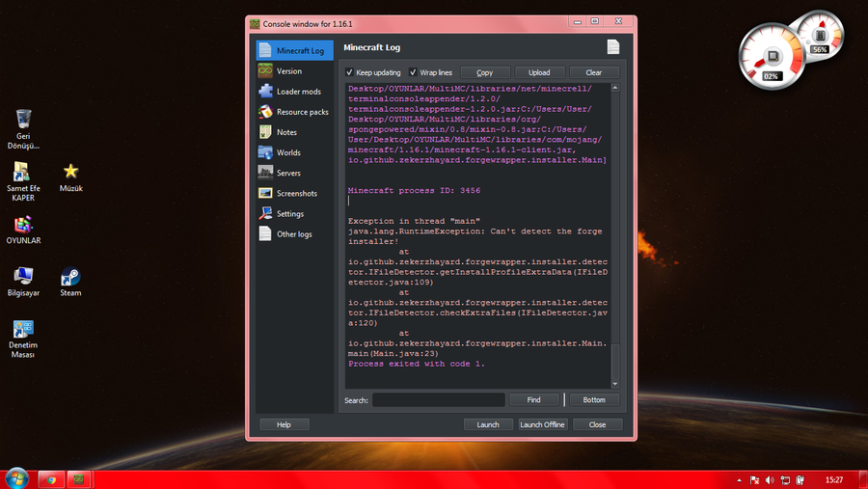868x489 pixels.
Task: Click the MultiMC taskbar icon
Action: coord(79,479)
